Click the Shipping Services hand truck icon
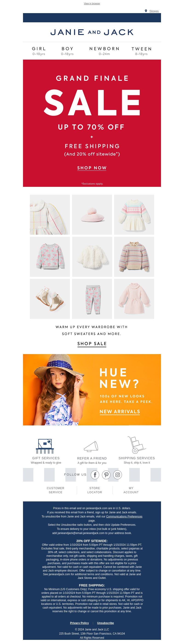 (136, 445)
